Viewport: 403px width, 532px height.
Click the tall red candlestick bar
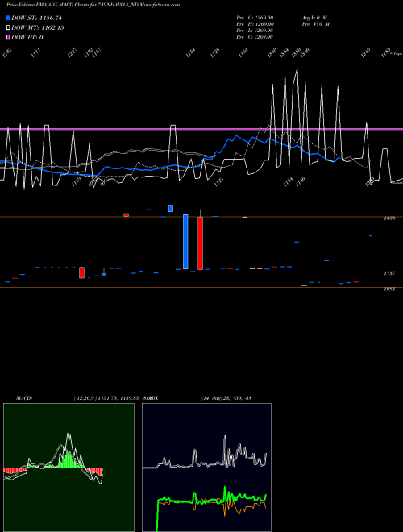[x=201, y=243]
